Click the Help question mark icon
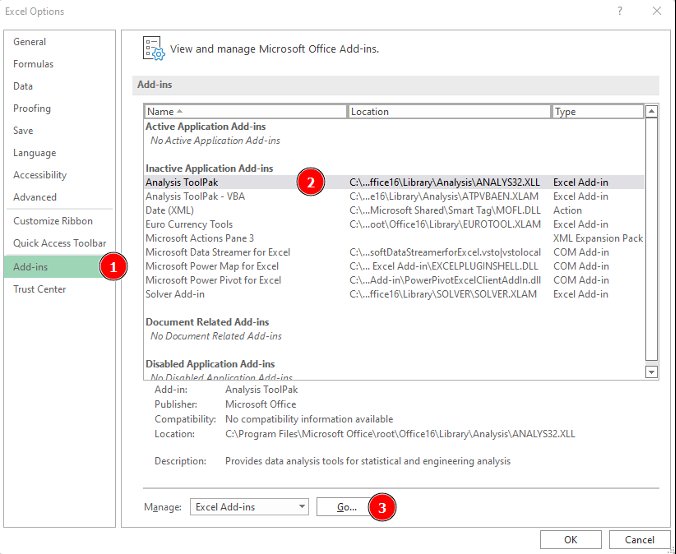This screenshot has height=554, width=676. pos(621,12)
